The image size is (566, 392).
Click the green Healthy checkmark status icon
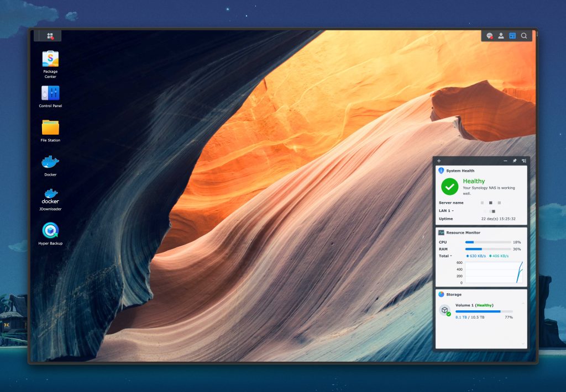(450, 187)
